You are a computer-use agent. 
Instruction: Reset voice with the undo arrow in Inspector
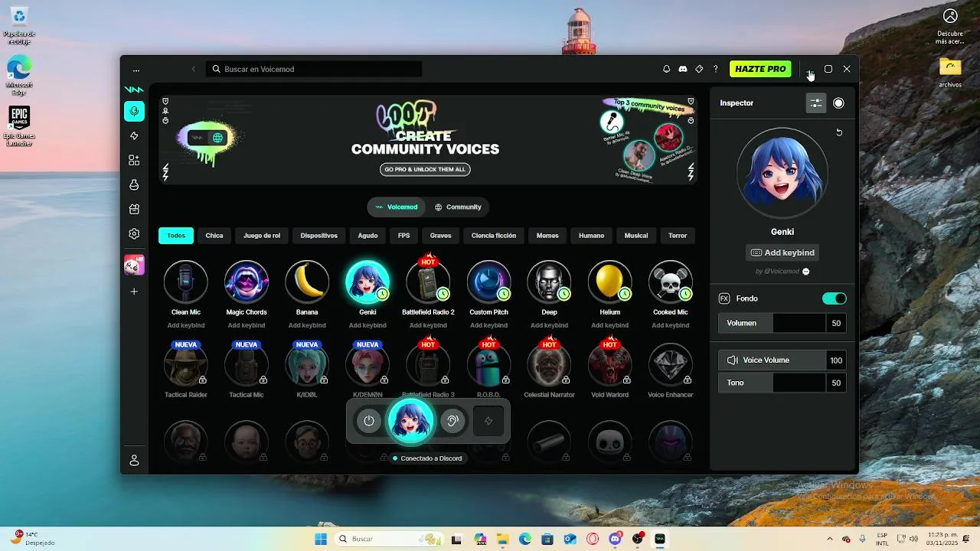tap(838, 132)
